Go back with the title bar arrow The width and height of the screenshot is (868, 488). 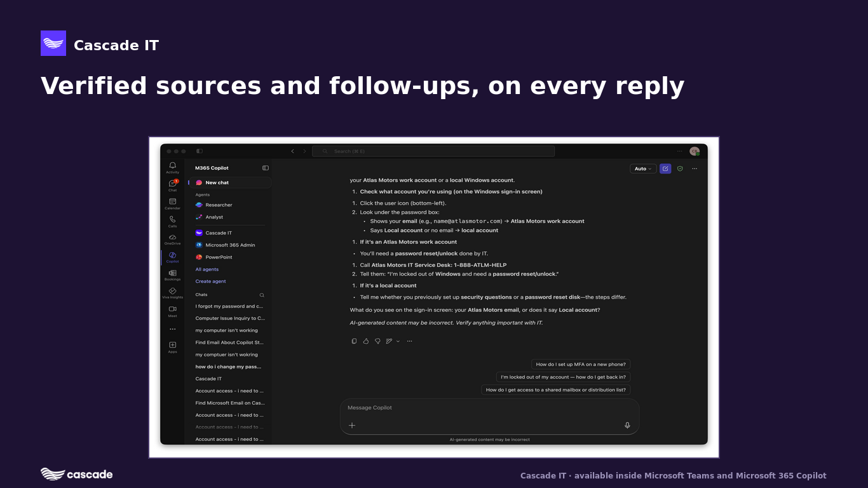292,151
